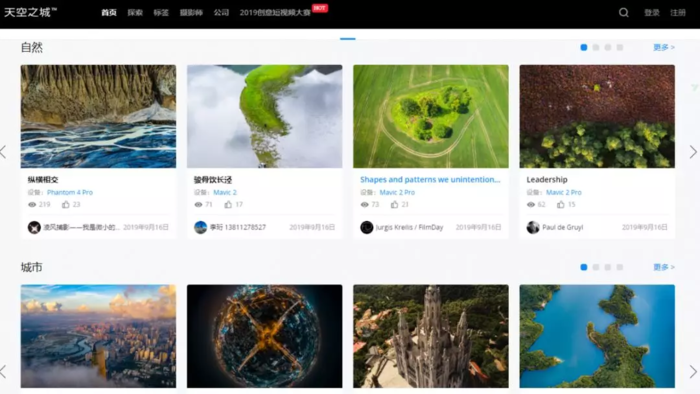
Task: Open the Mavic 2 Pro link under Leadership
Action: pyautogui.click(x=563, y=192)
